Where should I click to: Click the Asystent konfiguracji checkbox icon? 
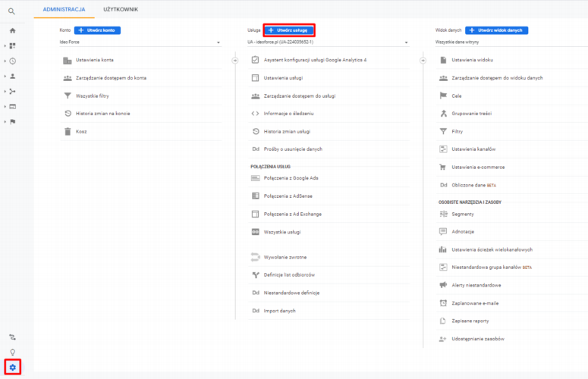pos(256,60)
